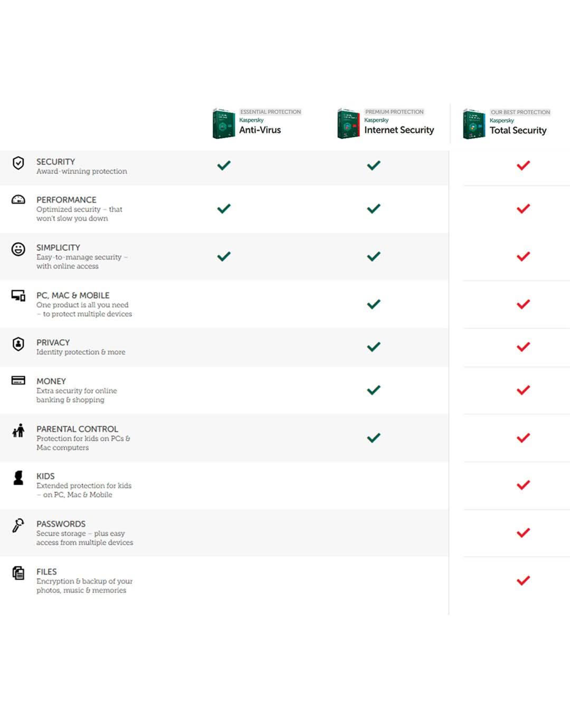Click the Anti-Virus checkmark in Security row

(x=224, y=166)
